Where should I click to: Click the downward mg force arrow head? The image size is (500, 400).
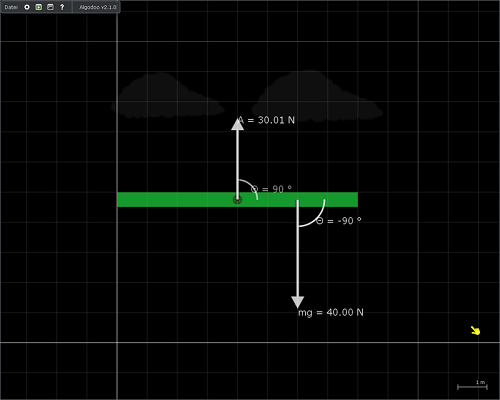pos(298,302)
